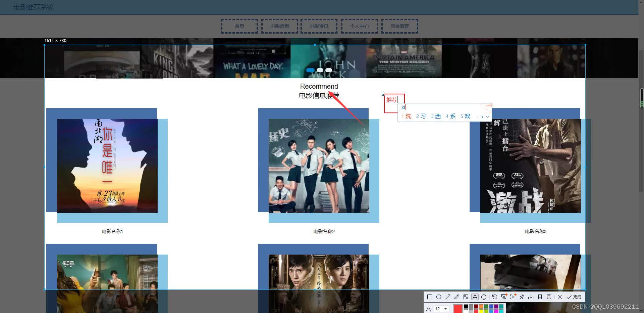The width and height of the screenshot is (644, 313).
Task: Click the 电影名称1 caption
Action: tap(112, 231)
